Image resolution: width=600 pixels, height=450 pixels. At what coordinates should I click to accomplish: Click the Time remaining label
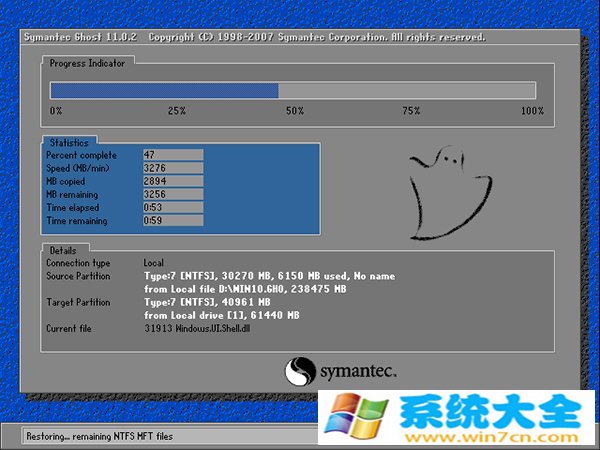tap(77, 221)
